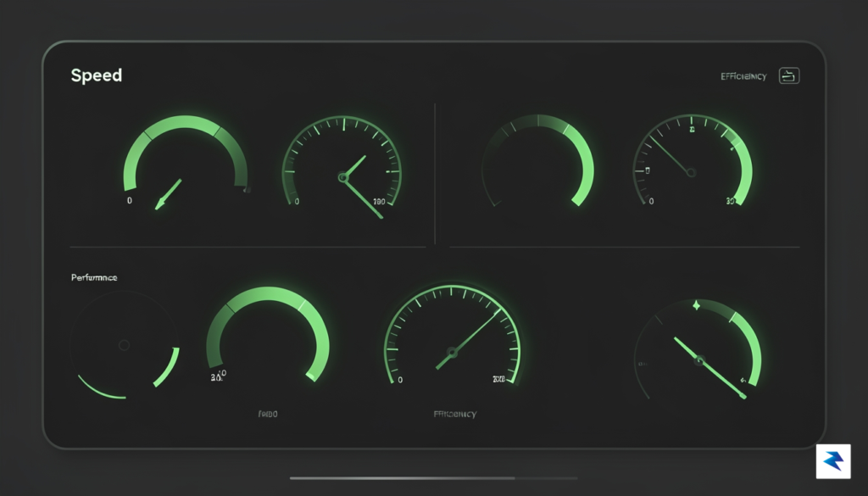Click the 180 value on the two-handed dial
The image size is (868, 496).
(x=379, y=202)
